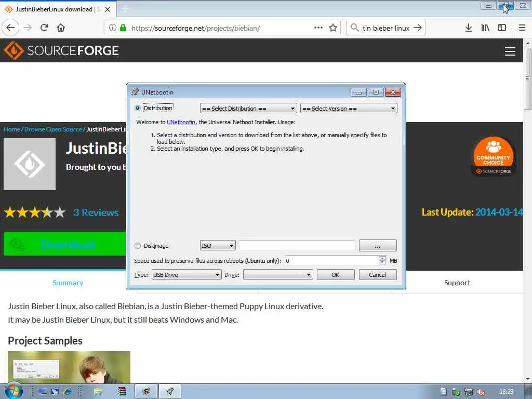Viewport: 532px width, 399px height.
Task: Click OK in UNetbootin
Action: 336,275
